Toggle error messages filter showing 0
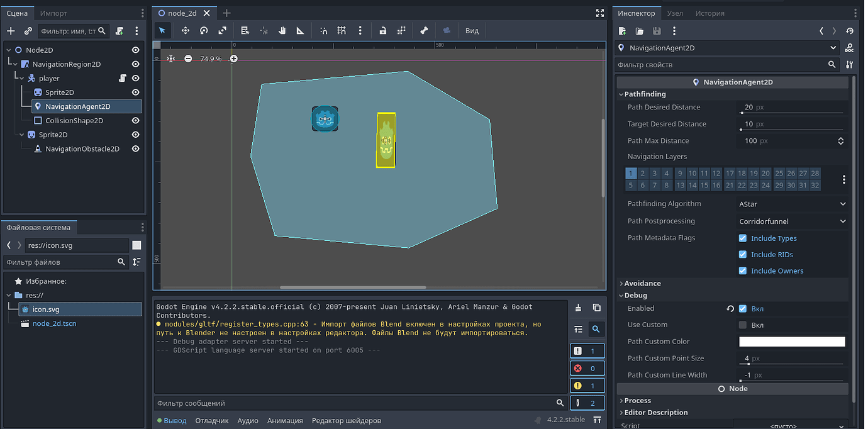868x429 pixels. (587, 369)
